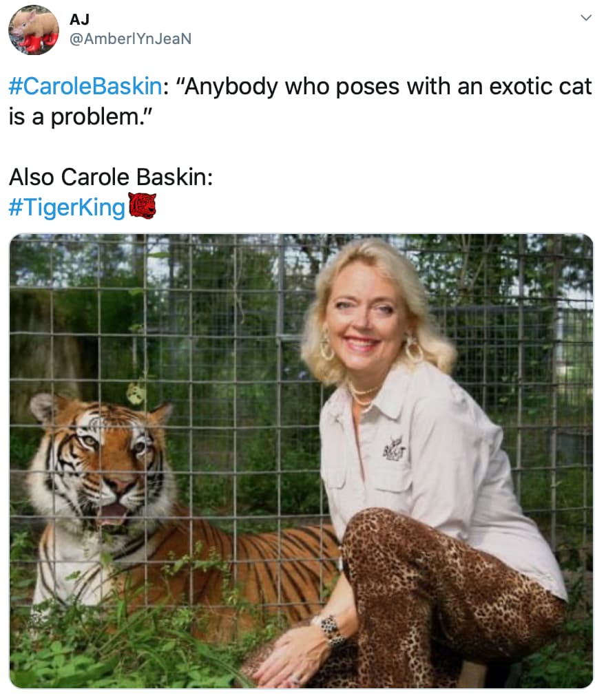
Task: Open the #CaroleBaskin hashtag
Action: (x=85, y=86)
